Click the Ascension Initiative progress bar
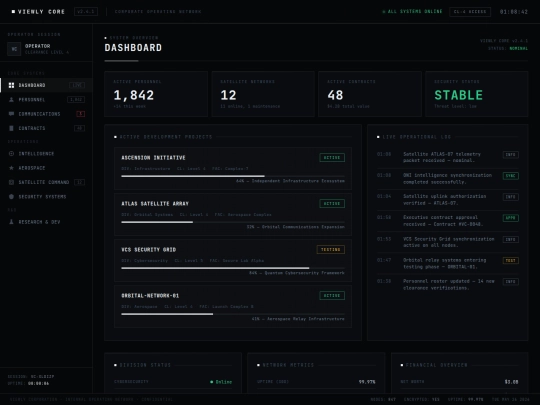Viewport: 540px width, 405px height. point(233,176)
